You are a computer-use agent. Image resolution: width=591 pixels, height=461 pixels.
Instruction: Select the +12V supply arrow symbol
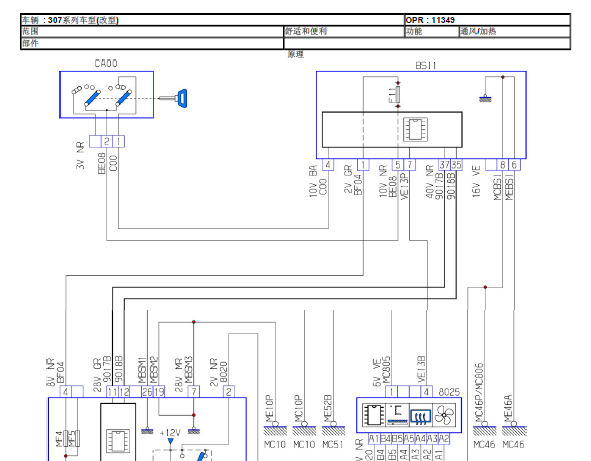point(170,441)
